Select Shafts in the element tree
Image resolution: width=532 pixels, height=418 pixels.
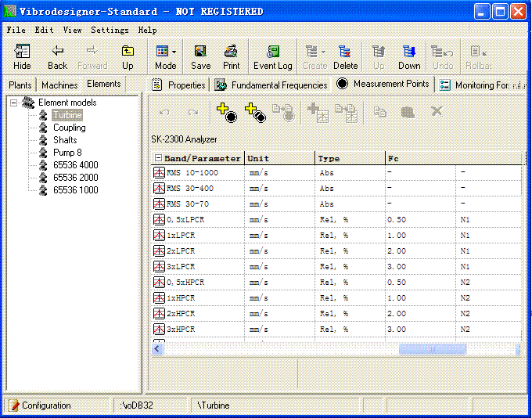[x=65, y=140]
